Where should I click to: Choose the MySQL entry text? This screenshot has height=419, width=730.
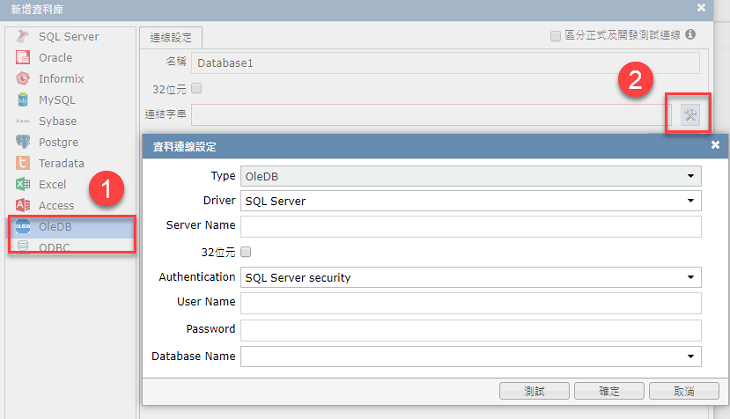tap(57, 100)
